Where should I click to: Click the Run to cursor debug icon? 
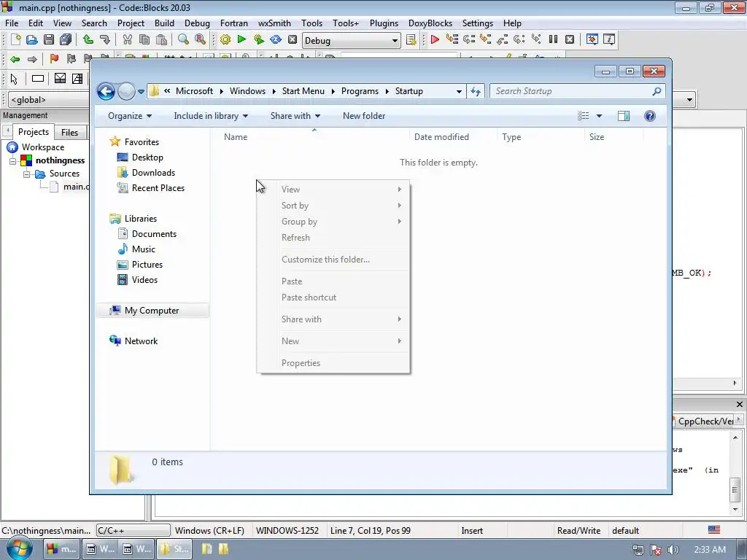[452, 39]
